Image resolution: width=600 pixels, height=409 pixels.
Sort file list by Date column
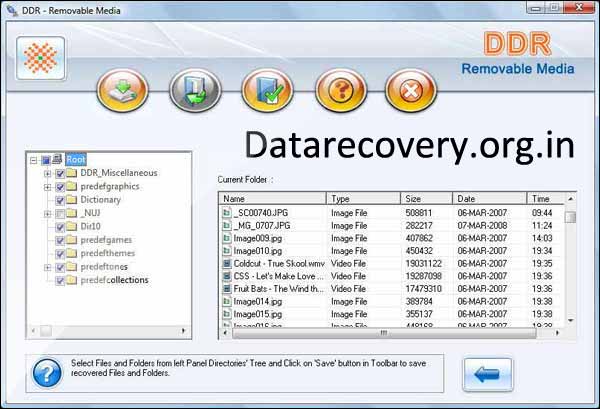tap(489, 199)
